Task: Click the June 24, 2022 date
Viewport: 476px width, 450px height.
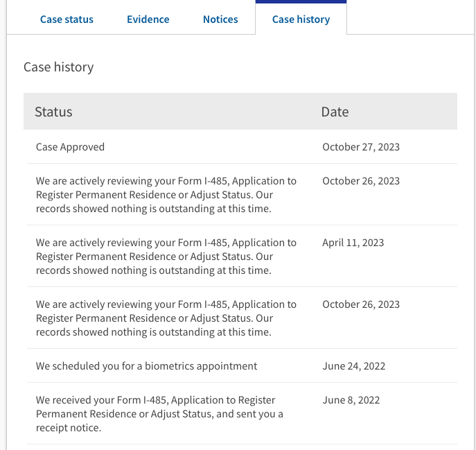Action: coord(353,366)
